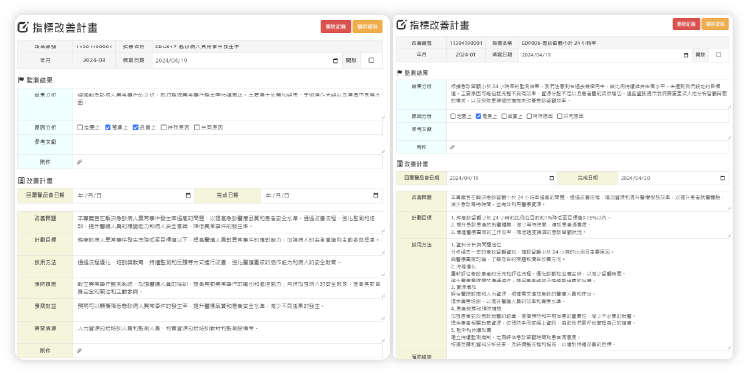This screenshot has height=375, width=748.
Task: Click the 附件 paperclip under 監測結果, left form
Action: click(x=80, y=162)
